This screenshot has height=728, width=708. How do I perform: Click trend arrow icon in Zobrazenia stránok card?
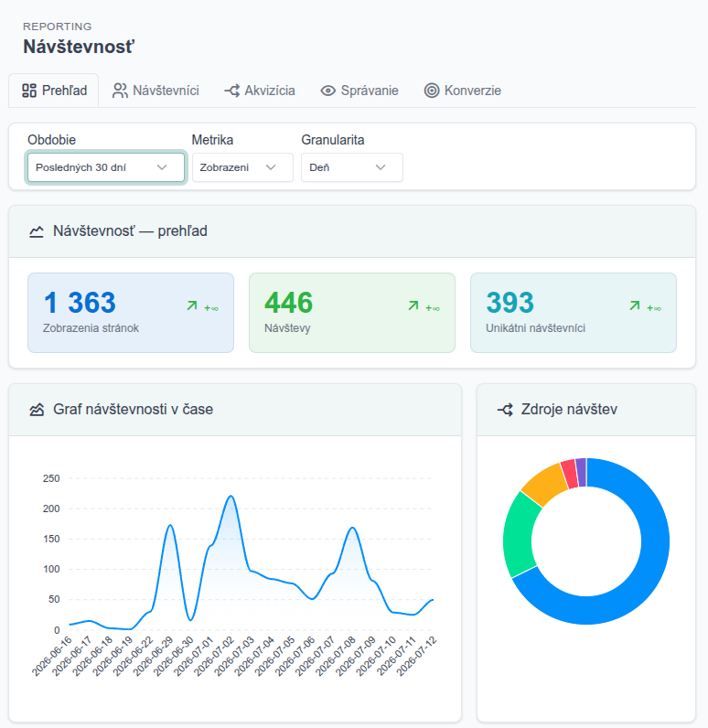point(192,305)
